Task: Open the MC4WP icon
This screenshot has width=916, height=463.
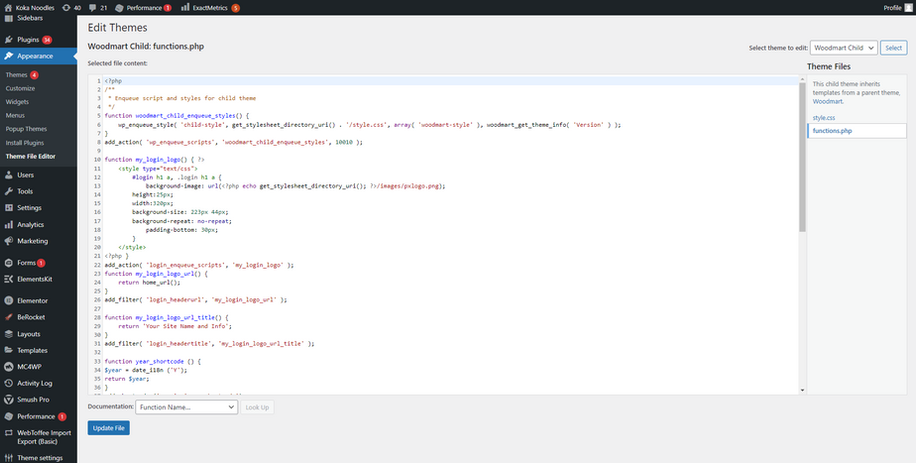Action: point(9,367)
